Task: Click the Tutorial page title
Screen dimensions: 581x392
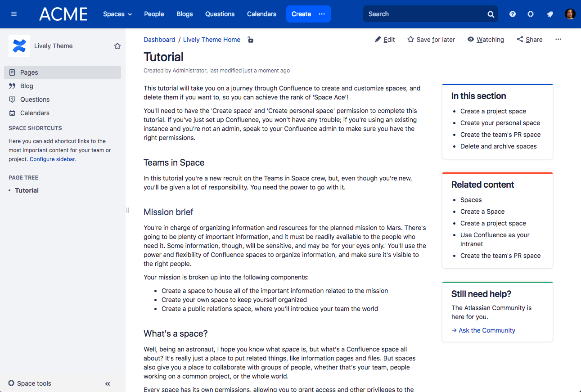Action: (x=163, y=57)
